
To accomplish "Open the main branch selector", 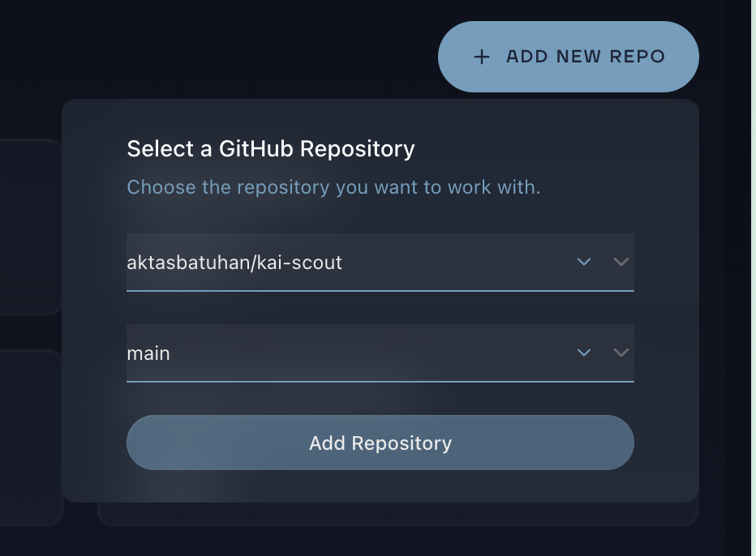I will coord(324,353).
